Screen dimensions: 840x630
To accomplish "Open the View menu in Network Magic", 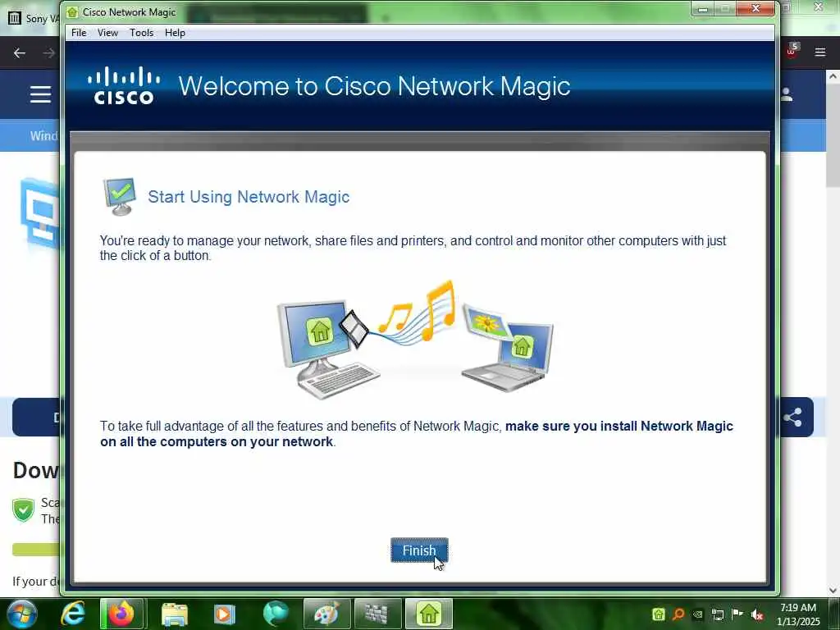I will click(x=107, y=33).
